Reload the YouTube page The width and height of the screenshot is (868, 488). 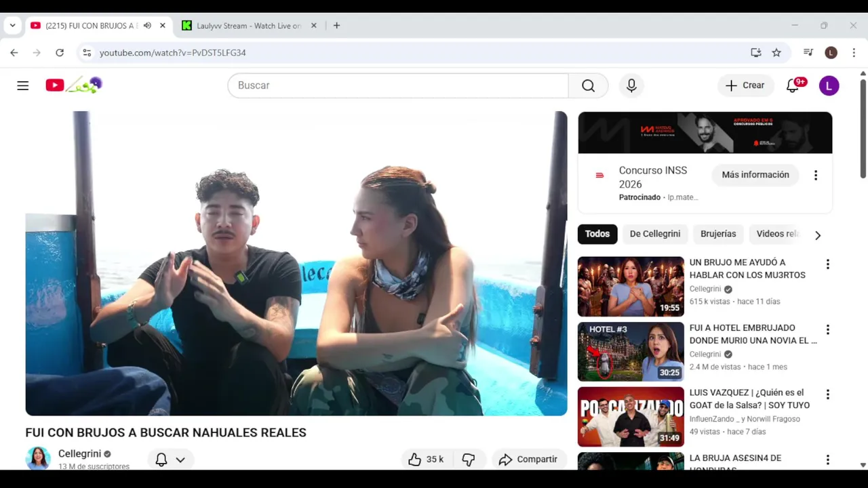point(60,52)
